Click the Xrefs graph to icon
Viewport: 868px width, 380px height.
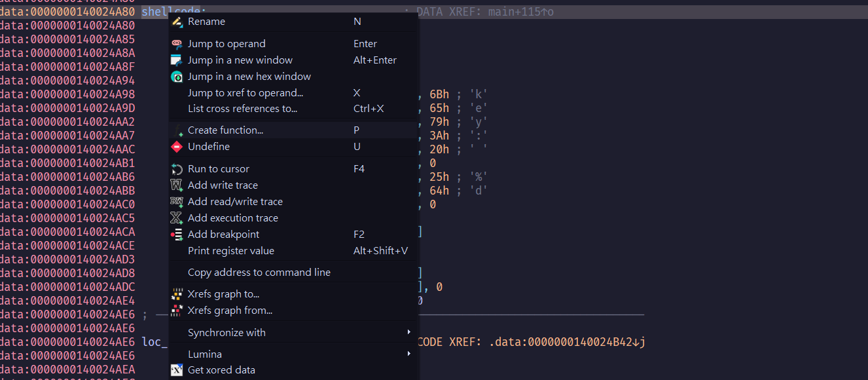coord(177,294)
